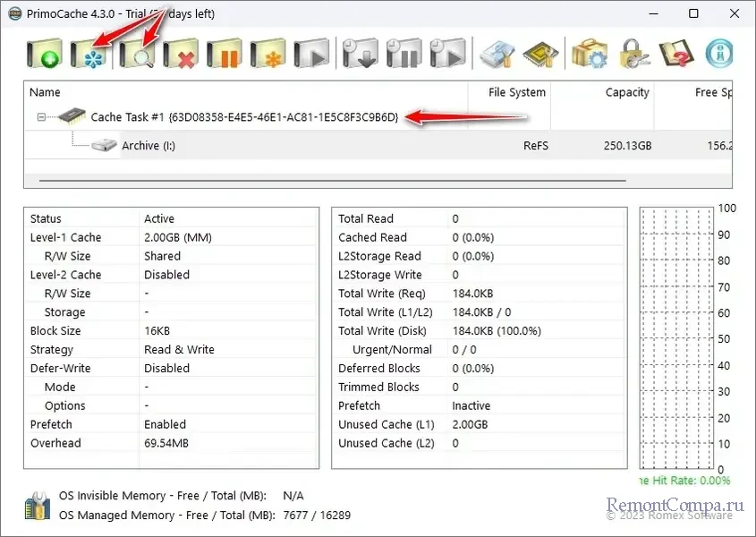756x537 pixels.
Task: Click the drive icon with orange asterisk
Action: (268, 53)
